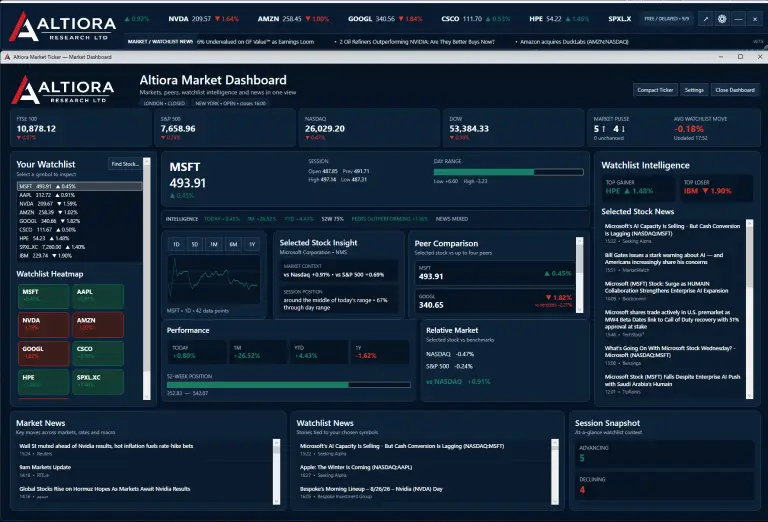Open the 'What's Going On With Microsoft Stock' article
The width and height of the screenshot is (768, 522).
pos(670,352)
